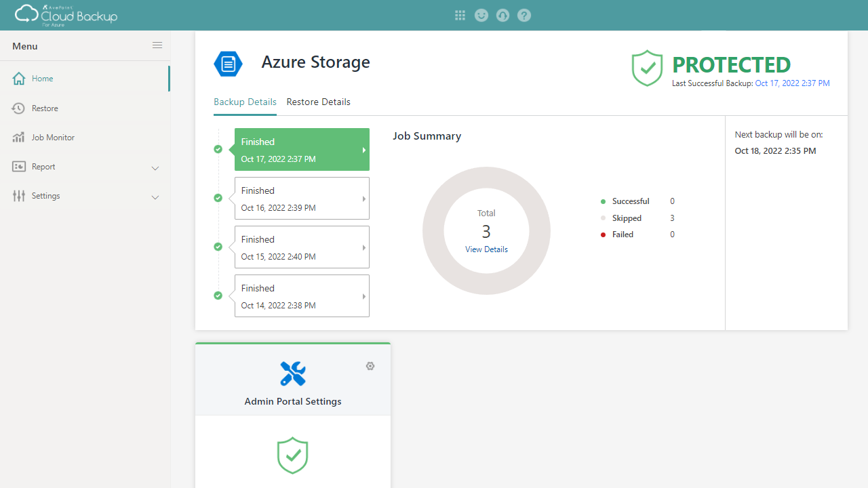Click the Skipped legend entry
Viewport: 868px width, 488px height.
[637, 218]
